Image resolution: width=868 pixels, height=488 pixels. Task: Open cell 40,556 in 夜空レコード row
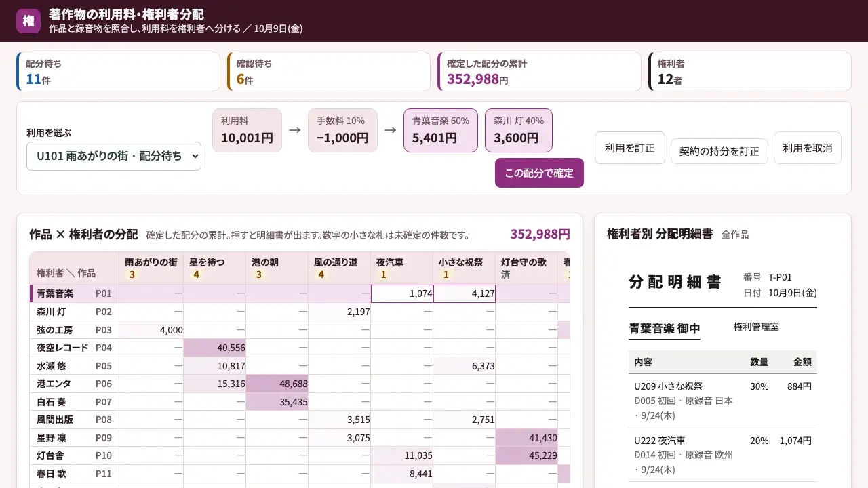[x=214, y=348]
